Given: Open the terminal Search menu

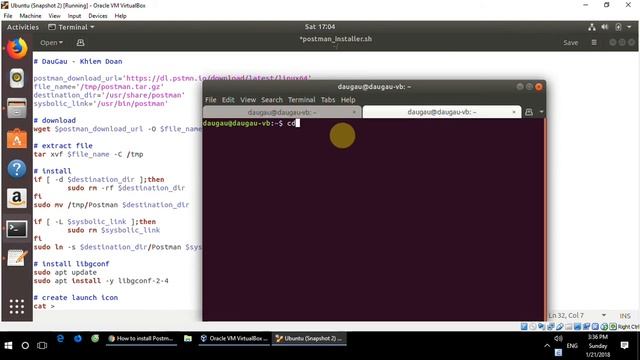Looking at the screenshot, I should pyautogui.click(x=272, y=100).
